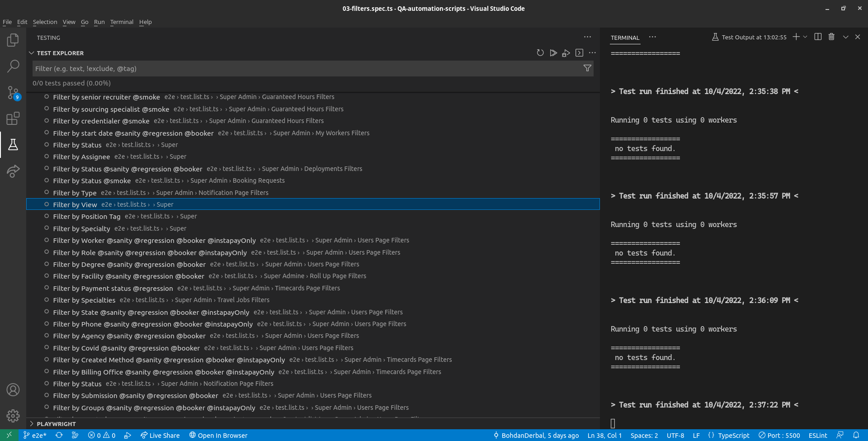Click BohdanDerbal blame info in status bar
Screen dimensions: 868x441
536,435
